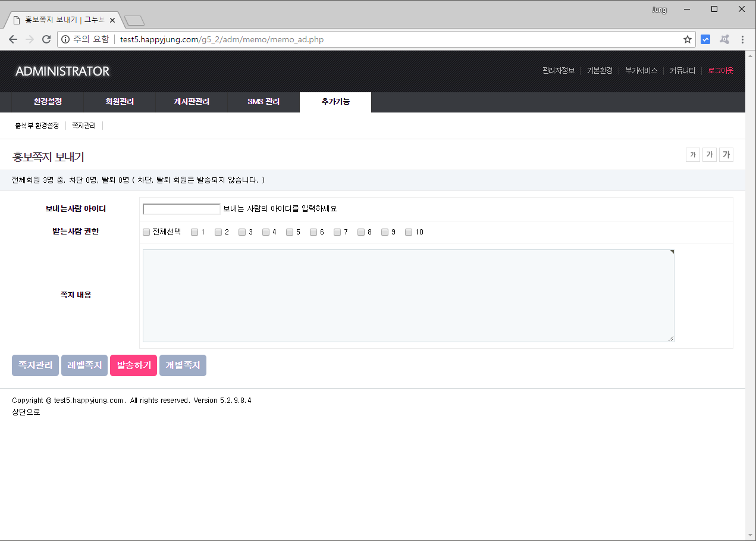Click the 보내는사람 아이디 input field
This screenshot has height=541, width=756.
(x=181, y=209)
